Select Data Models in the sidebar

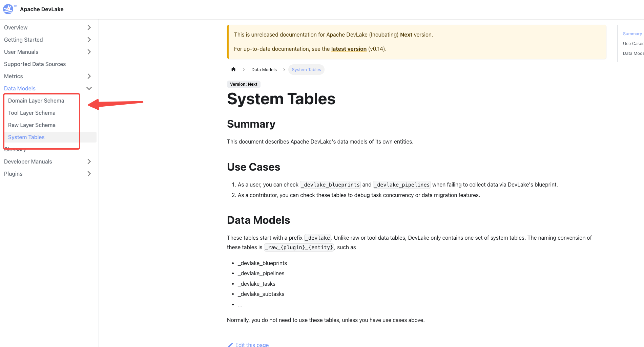(x=20, y=88)
